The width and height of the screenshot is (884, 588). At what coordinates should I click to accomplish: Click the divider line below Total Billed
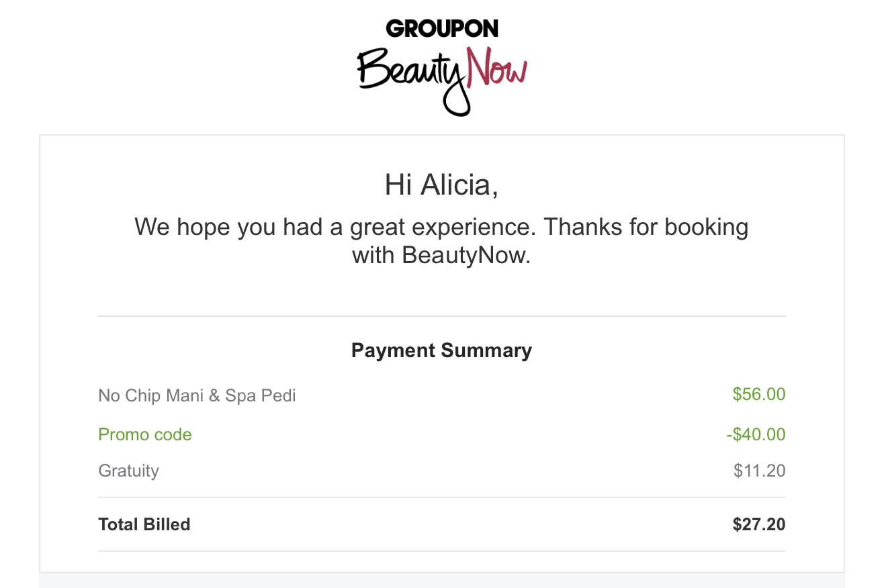(441, 551)
